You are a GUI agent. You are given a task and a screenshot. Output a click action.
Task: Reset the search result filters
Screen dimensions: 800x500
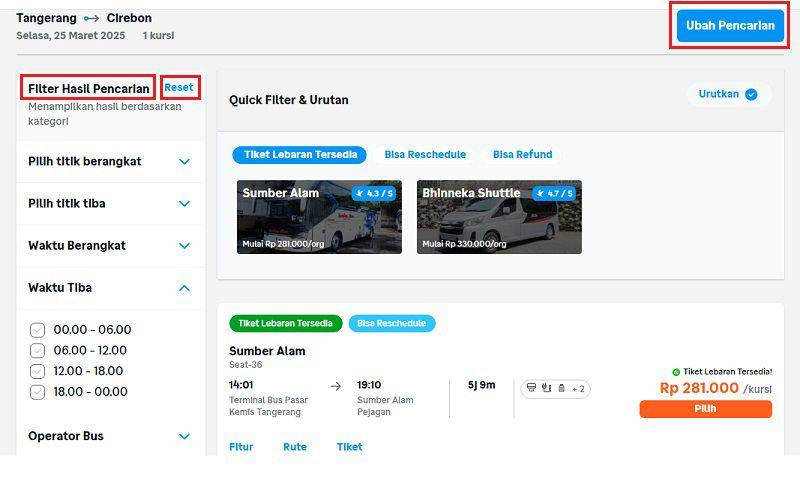pos(179,87)
